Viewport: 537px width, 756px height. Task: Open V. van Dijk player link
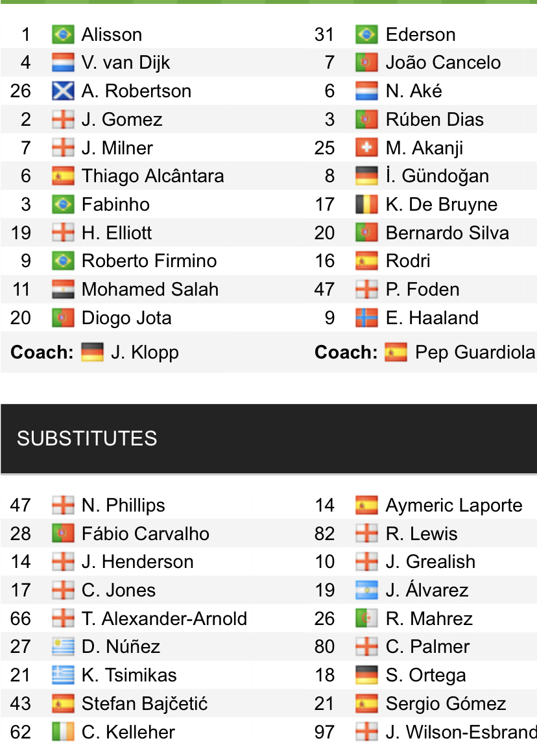point(126,63)
